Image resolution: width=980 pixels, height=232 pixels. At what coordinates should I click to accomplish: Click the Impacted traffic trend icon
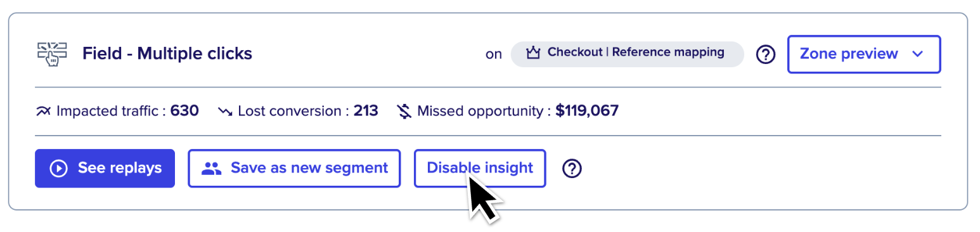pyautogui.click(x=44, y=112)
